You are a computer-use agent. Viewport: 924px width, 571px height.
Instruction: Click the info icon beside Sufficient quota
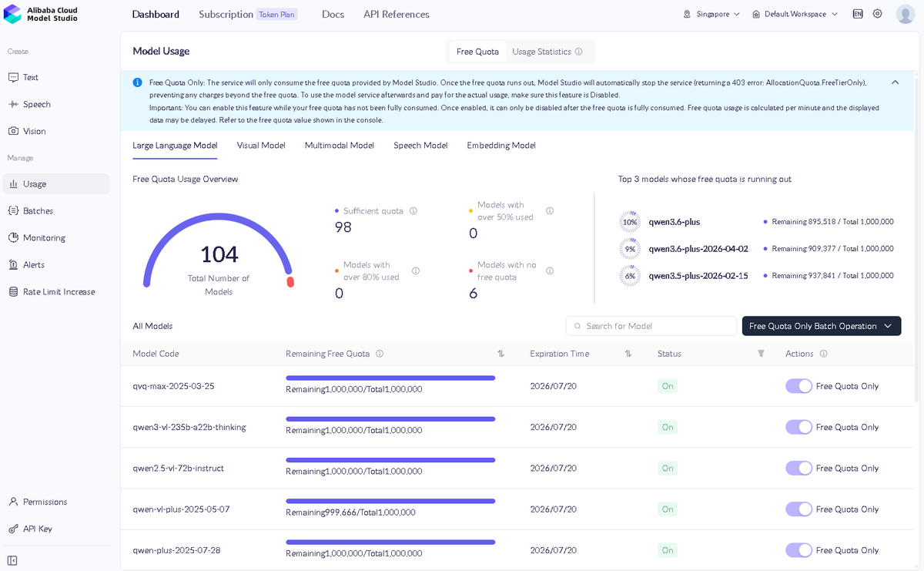(413, 210)
